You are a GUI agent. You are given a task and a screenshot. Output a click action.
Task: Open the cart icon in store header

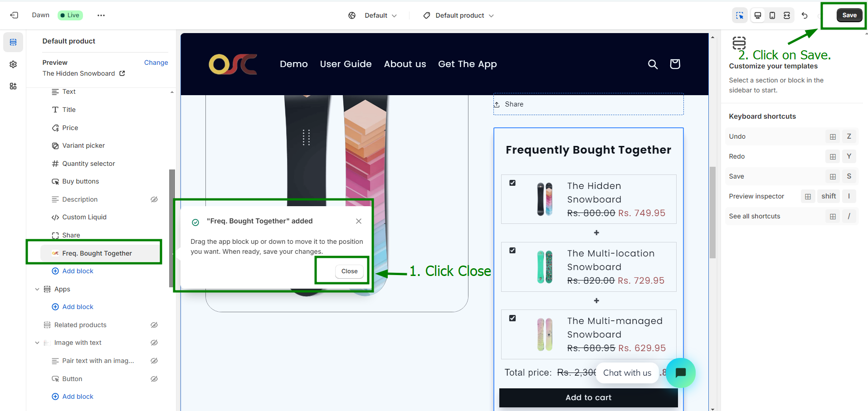coord(674,64)
